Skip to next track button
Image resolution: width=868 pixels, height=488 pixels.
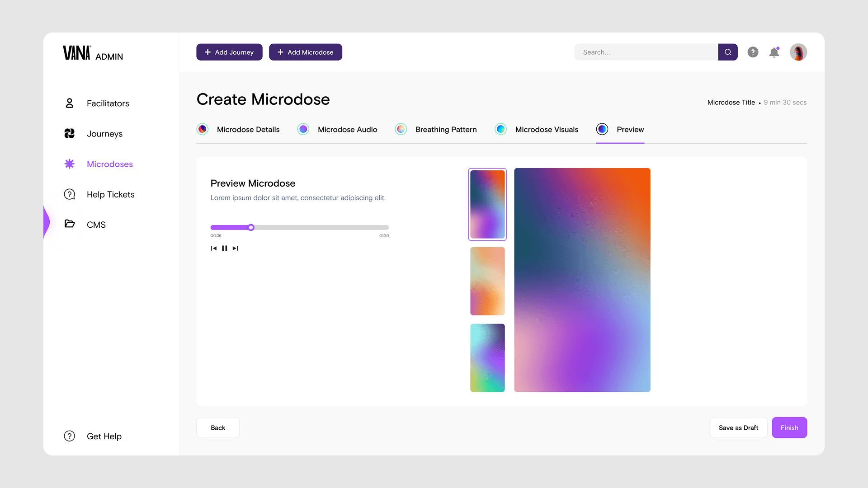tap(235, 248)
